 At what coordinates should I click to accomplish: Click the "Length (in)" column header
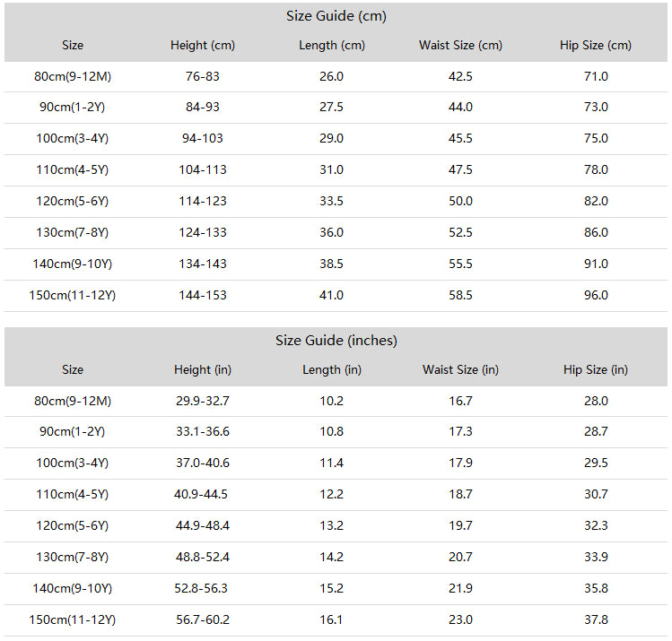pyautogui.click(x=331, y=369)
